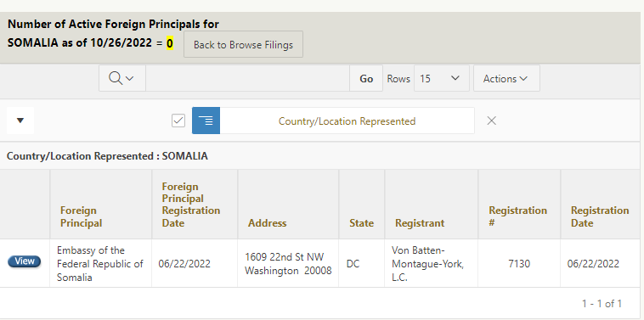
Task: Click the Go search button
Action: [366, 78]
